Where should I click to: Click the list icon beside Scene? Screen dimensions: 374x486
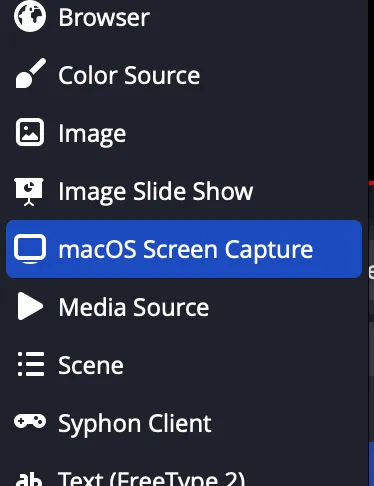point(31,364)
